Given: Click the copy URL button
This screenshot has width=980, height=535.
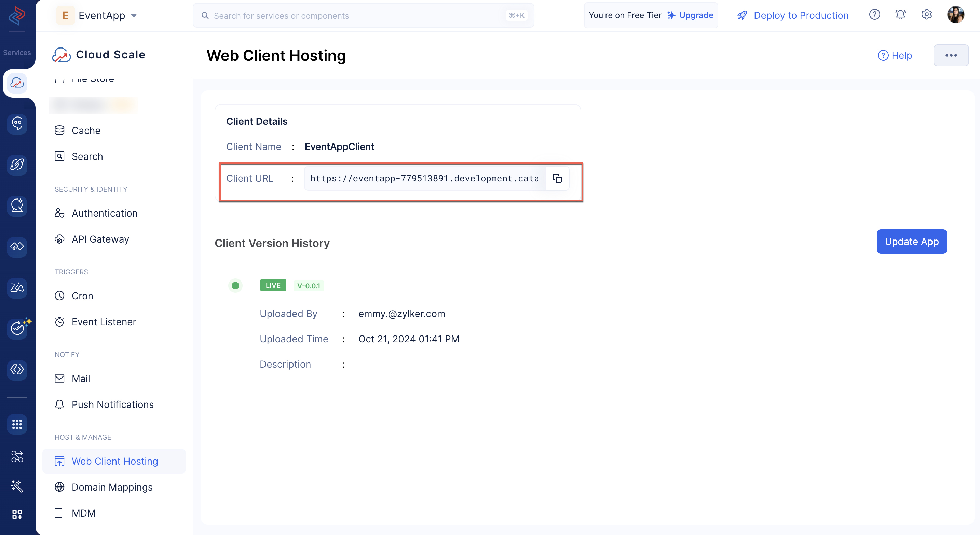Looking at the screenshot, I should tap(558, 179).
